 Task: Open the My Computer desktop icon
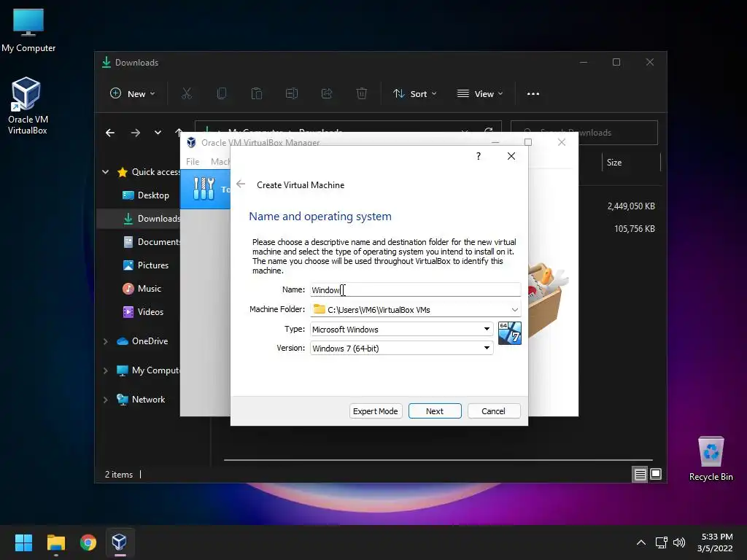28,31
